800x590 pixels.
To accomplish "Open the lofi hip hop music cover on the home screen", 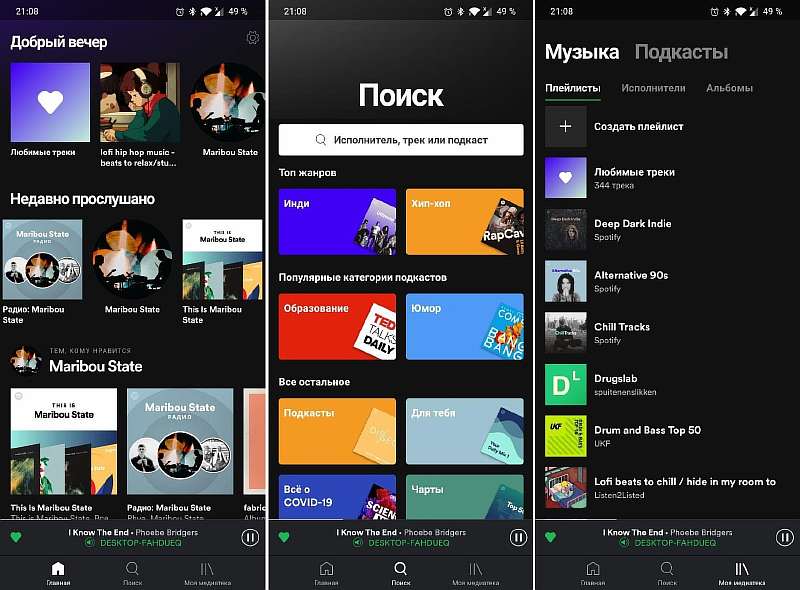I will [x=139, y=103].
